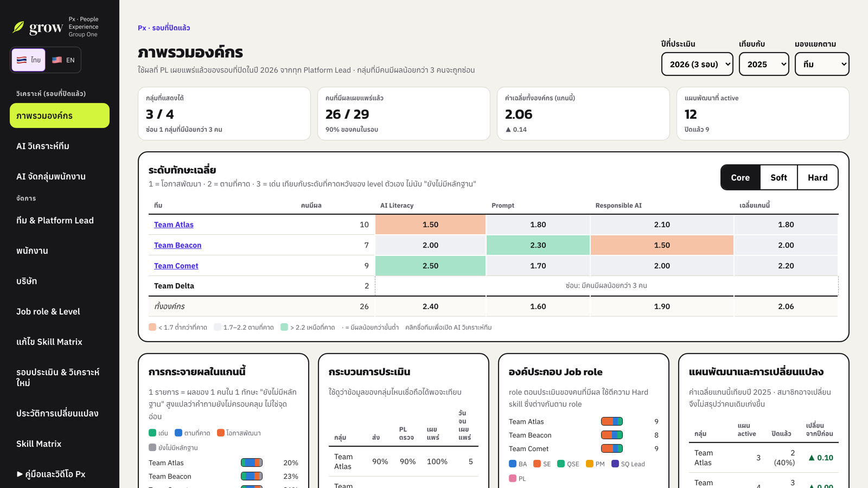The width and height of the screenshot is (868, 488).
Task: Open บริษัท sidebar item
Action: tap(60, 281)
